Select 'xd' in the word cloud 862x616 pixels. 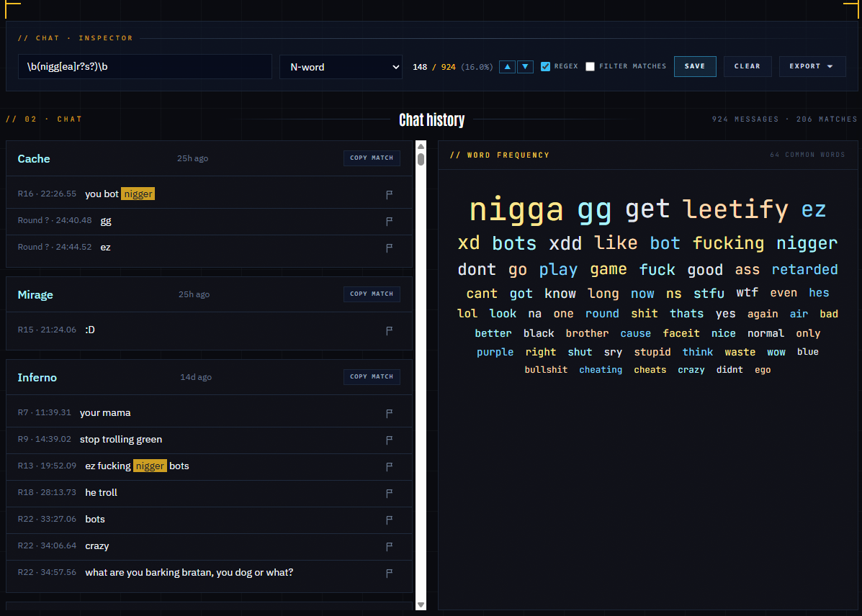point(469,243)
